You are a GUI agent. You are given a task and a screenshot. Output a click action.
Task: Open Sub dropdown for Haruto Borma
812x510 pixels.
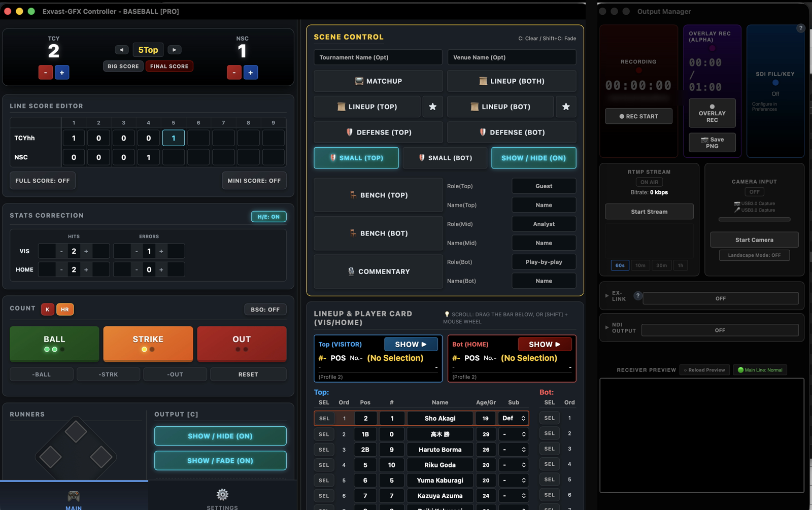coord(514,450)
